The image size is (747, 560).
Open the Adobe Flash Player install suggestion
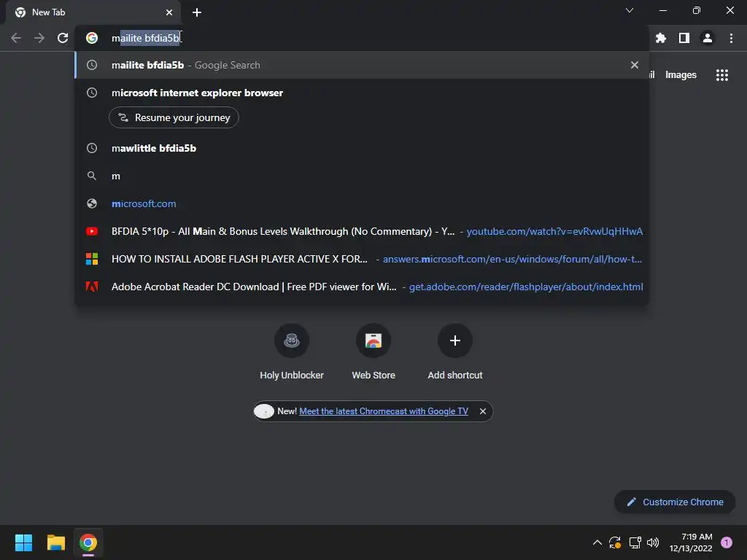click(362, 259)
